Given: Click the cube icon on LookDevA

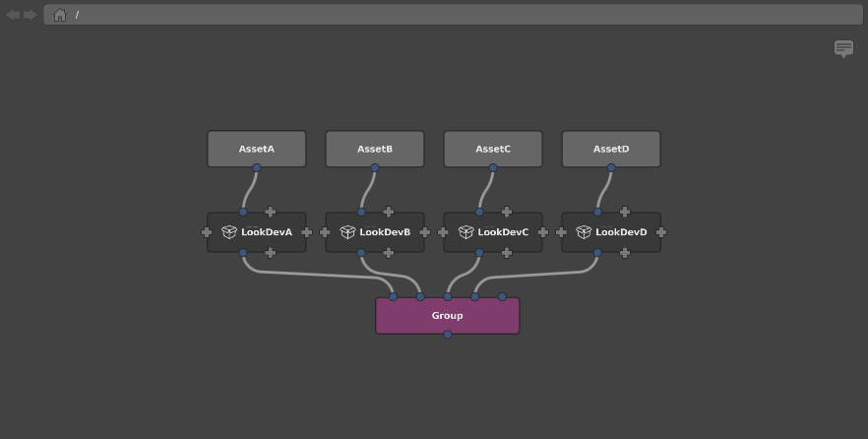Looking at the screenshot, I should click(x=229, y=232).
